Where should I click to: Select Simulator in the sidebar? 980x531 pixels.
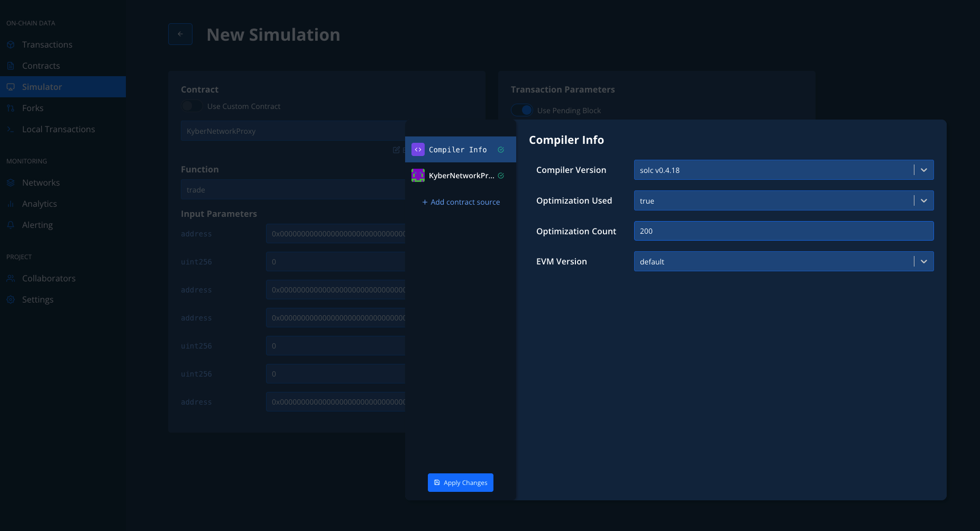63,87
